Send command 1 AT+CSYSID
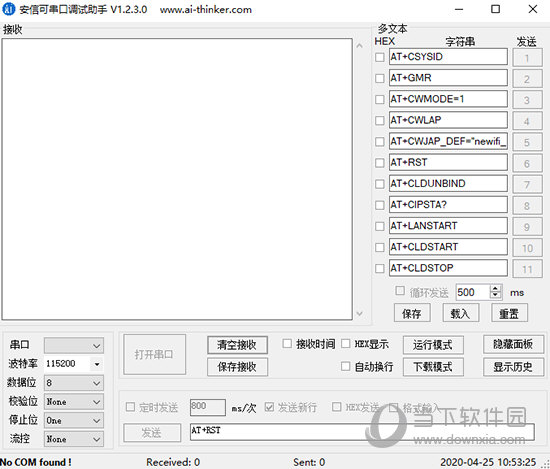This screenshot has width=550, height=469. [x=527, y=58]
